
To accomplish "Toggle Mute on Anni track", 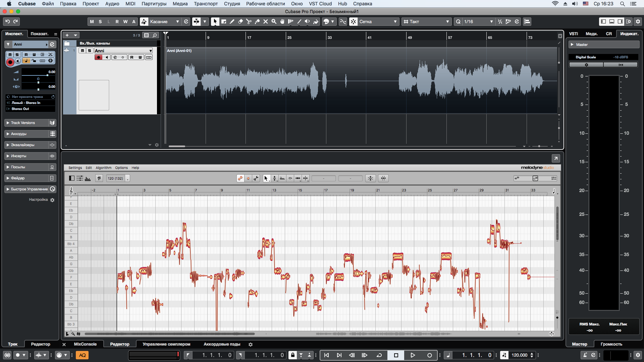I will click(83, 51).
